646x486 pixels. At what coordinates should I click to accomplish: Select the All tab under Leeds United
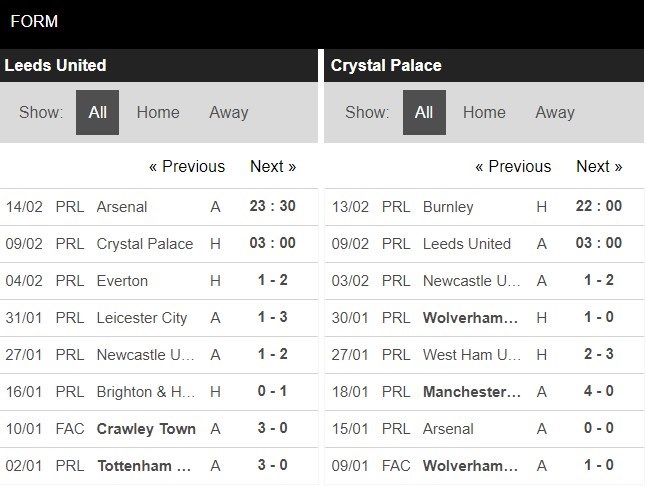(97, 112)
